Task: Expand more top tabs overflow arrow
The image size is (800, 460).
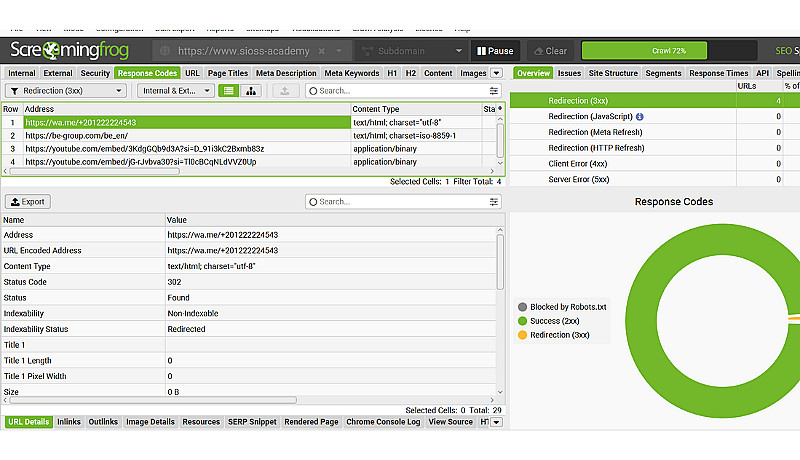Action: click(x=496, y=73)
